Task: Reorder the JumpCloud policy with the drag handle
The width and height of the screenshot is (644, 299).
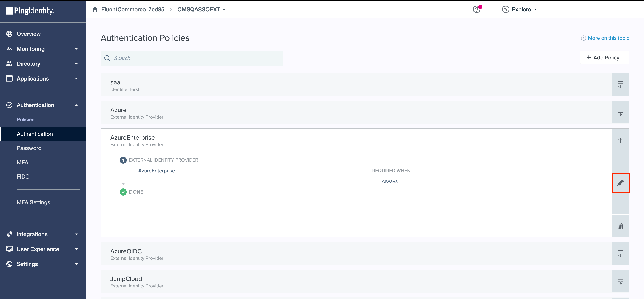Action: pos(620,281)
